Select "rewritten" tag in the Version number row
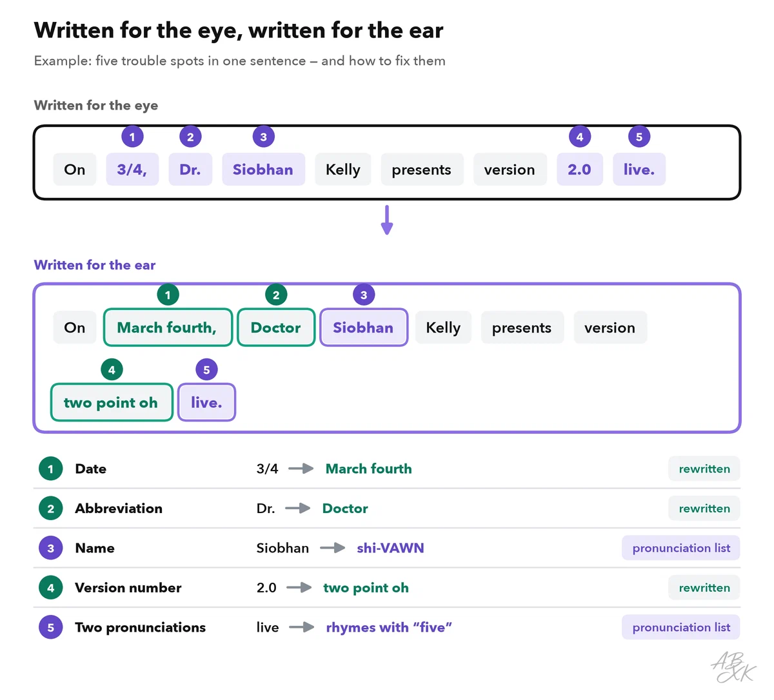Screen dimensions: 774x700 704,588
